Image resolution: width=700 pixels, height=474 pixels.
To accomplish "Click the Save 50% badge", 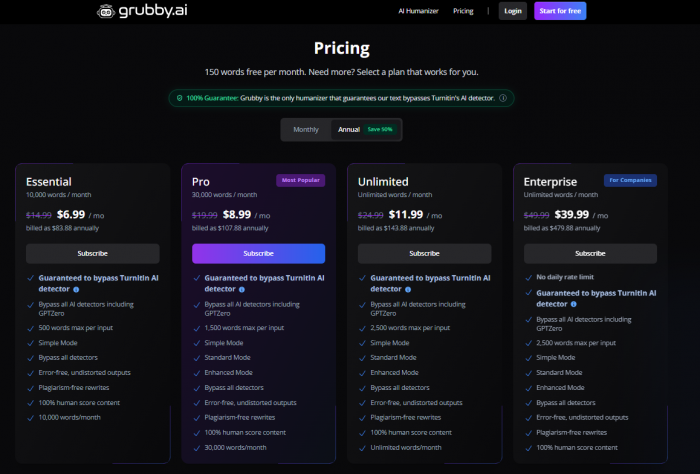I will tap(380, 129).
